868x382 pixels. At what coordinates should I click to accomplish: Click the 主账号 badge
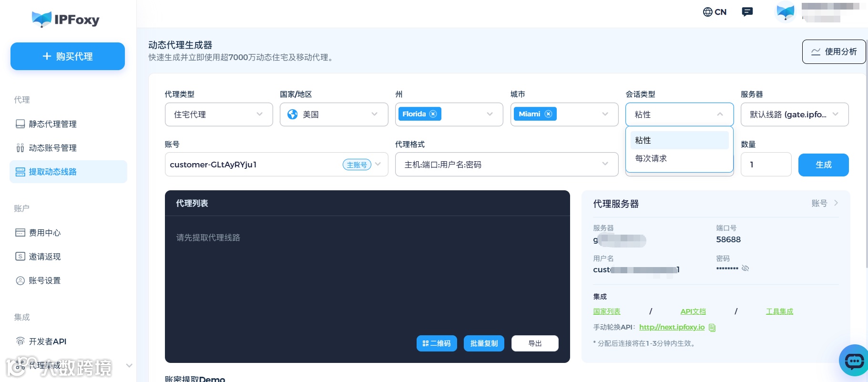coord(357,165)
